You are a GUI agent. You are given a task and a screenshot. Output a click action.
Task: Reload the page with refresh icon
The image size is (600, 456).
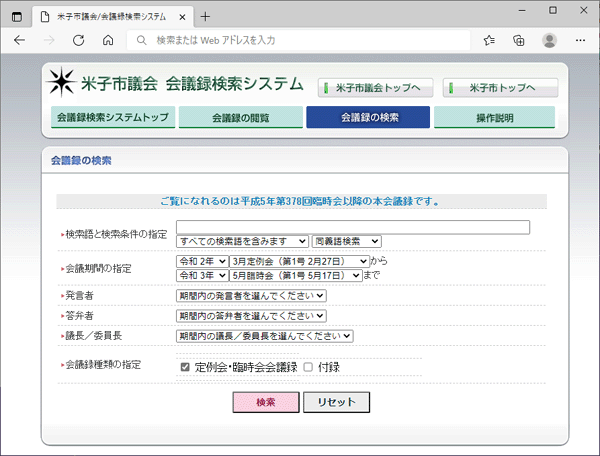(78, 40)
